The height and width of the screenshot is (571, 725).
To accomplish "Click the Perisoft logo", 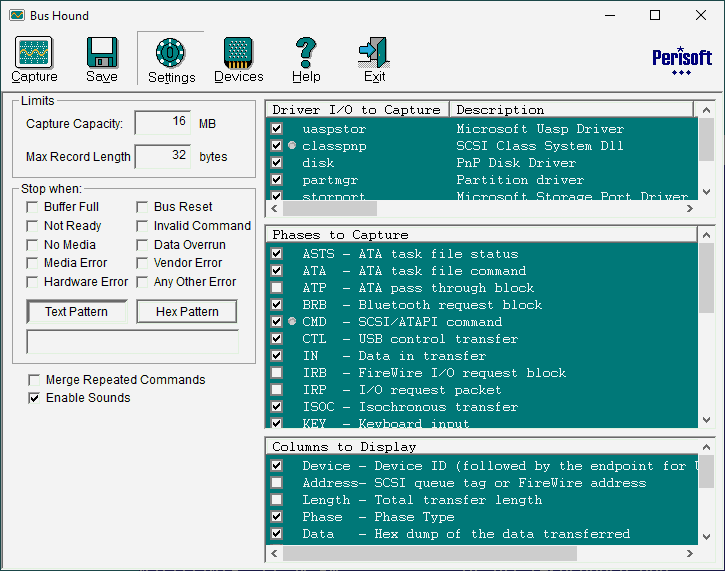I will point(681,59).
